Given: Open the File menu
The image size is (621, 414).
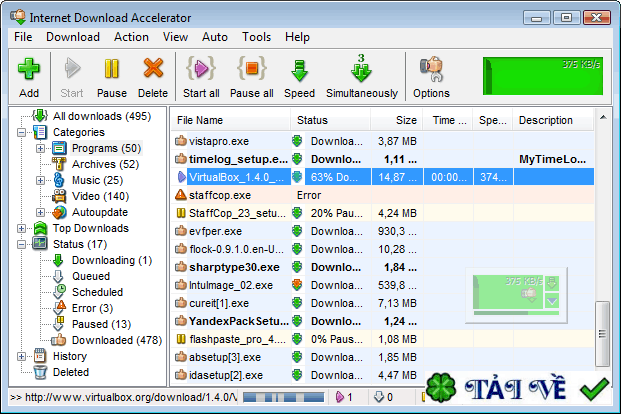Looking at the screenshot, I should [x=23, y=37].
